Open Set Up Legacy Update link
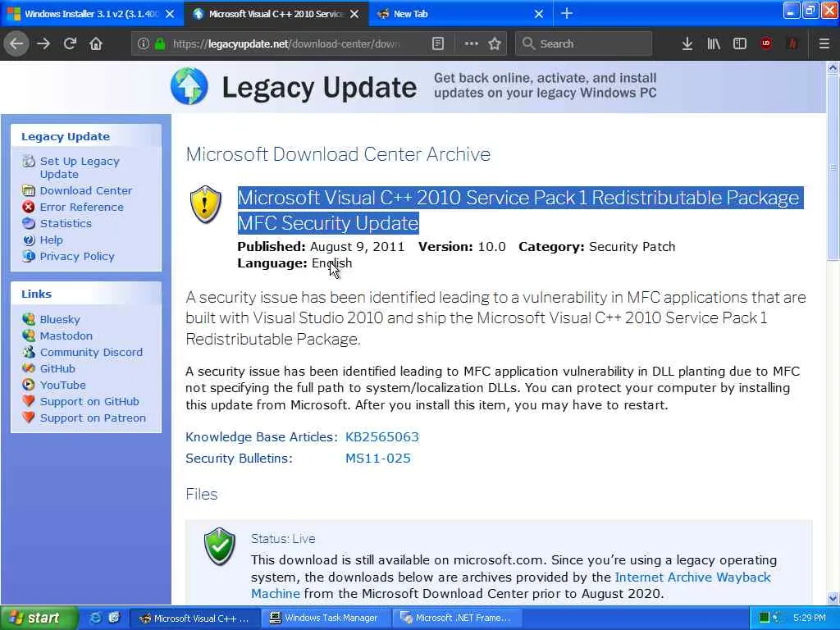Viewport: 840px width, 630px height. pos(80,167)
